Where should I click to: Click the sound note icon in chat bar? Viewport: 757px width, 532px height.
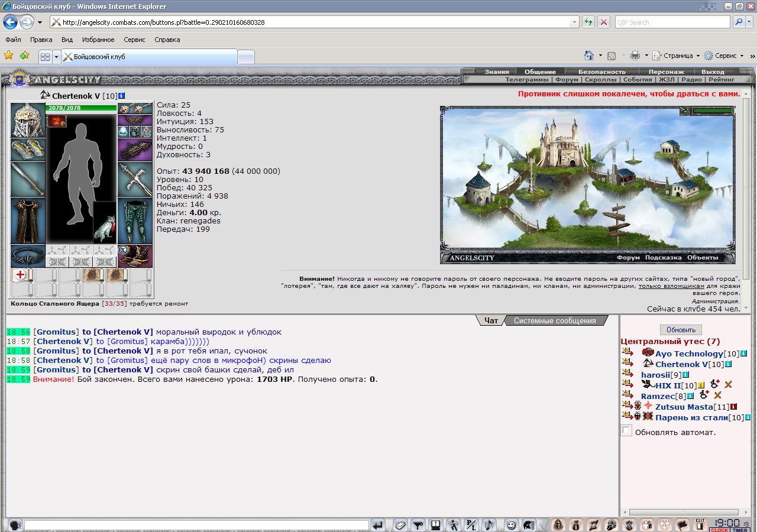pyautogui.click(x=489, y=525)
